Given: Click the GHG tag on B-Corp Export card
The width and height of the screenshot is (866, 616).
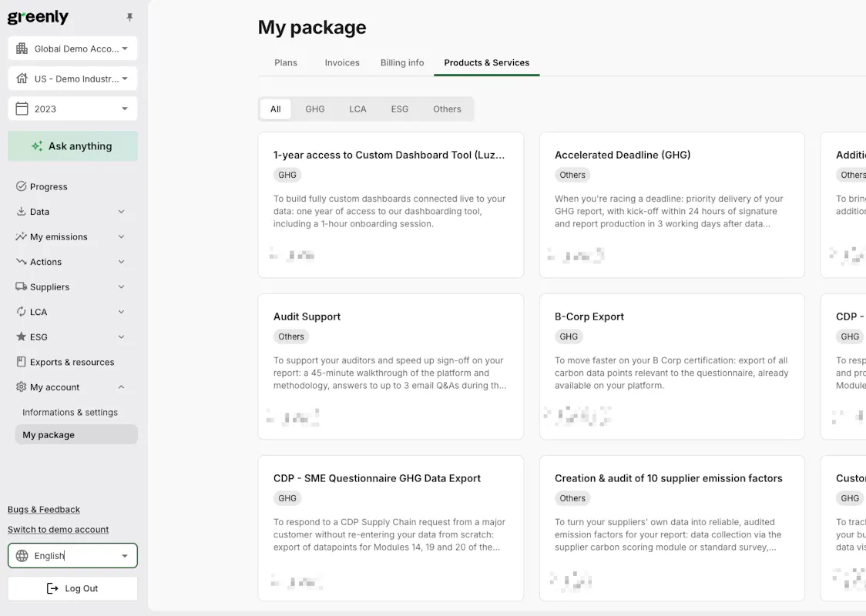Looking at the screenshot, I should [x=569, y=336].
